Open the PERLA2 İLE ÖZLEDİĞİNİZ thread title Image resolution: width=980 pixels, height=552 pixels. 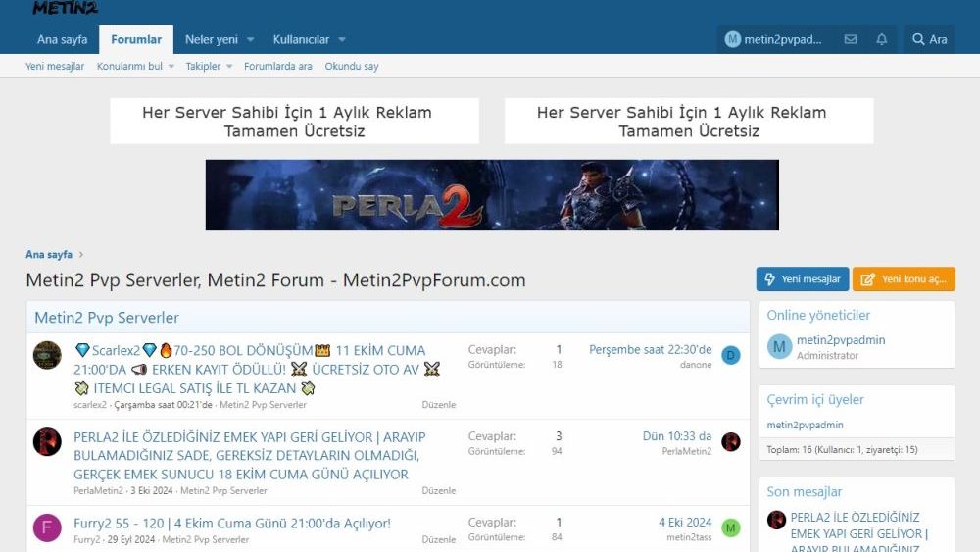pos(250,456)
